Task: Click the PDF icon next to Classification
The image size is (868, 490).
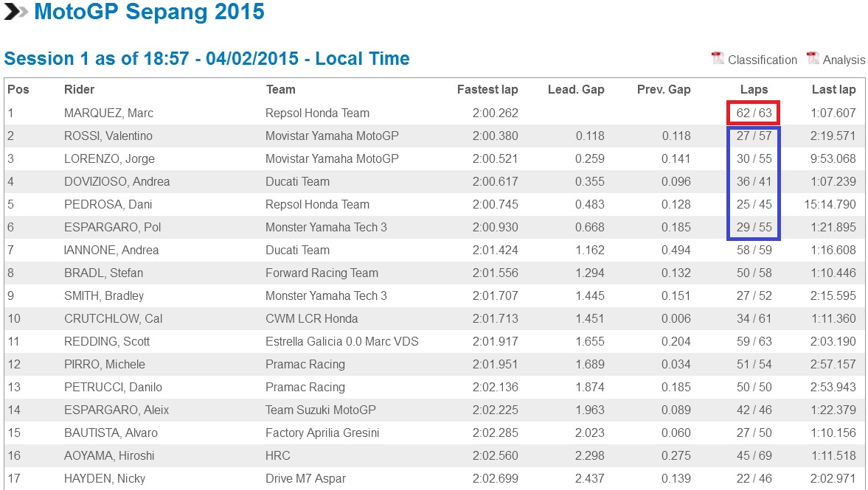Action: [x=718, y=59]
